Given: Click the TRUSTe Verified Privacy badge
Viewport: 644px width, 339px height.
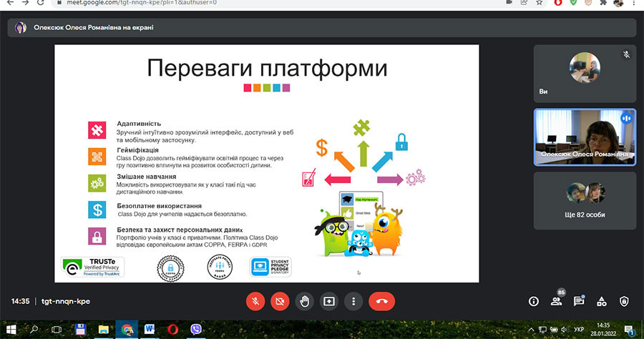Looking at the screenshot, I should [x=92, y=267].
